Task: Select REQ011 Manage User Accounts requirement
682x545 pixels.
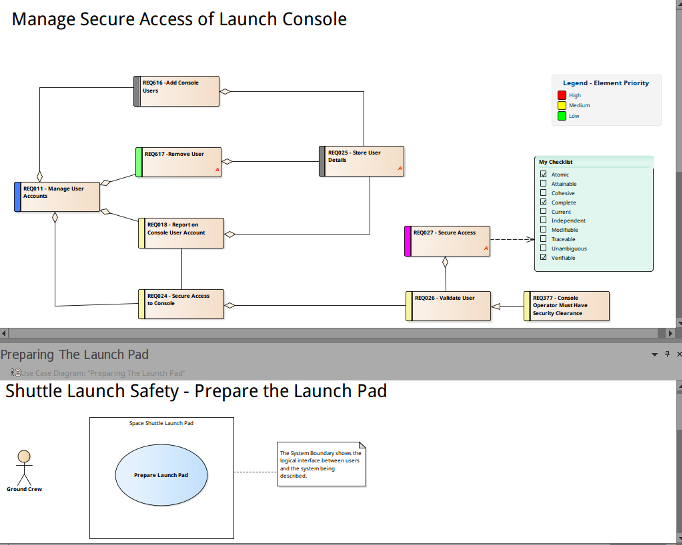Action: (60, 197)
